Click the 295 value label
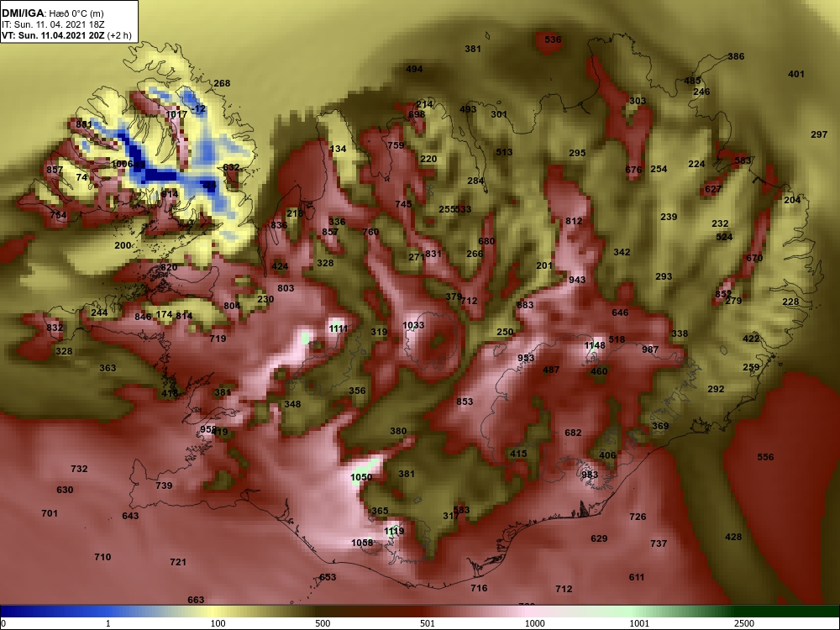This screenshot has height=630, width=840. (577, 153)
